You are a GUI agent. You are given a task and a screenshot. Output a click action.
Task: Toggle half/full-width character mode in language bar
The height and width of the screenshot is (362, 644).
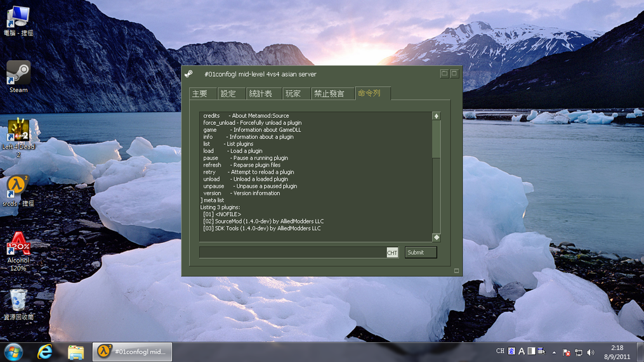point(531,351)
